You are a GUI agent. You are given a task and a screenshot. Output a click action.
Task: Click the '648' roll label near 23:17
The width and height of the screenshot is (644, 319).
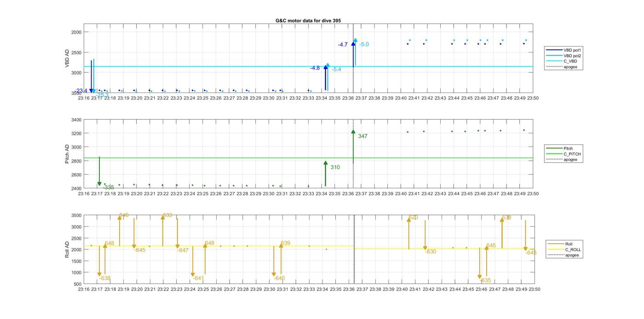click(x=109, y=244)
